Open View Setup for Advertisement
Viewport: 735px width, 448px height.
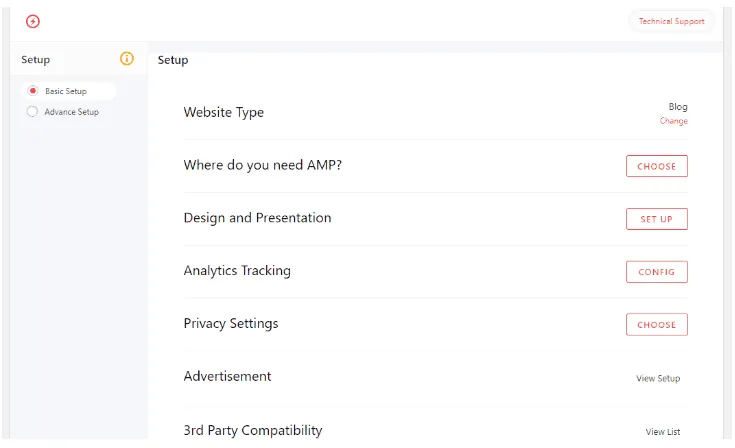point(658,378)
